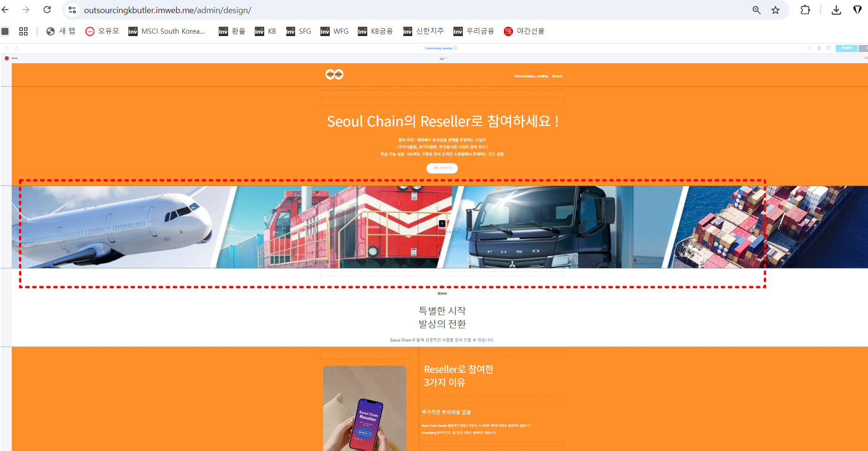
Task: Click the white rounded button under the hero text
Action: [442, 168]
